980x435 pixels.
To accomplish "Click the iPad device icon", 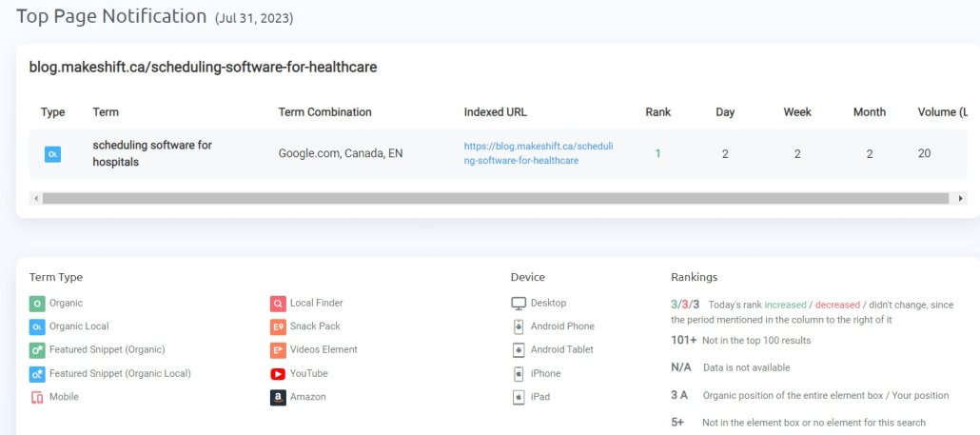I will tap(519, 398).
